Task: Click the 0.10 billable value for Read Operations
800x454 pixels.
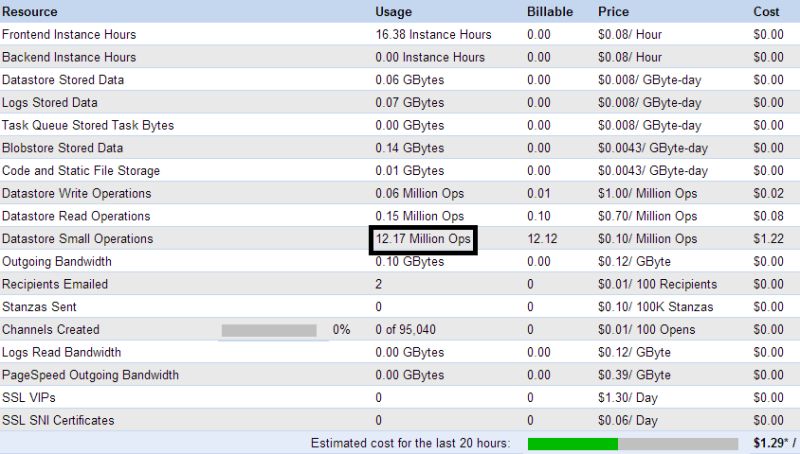Action: point(539,216)
